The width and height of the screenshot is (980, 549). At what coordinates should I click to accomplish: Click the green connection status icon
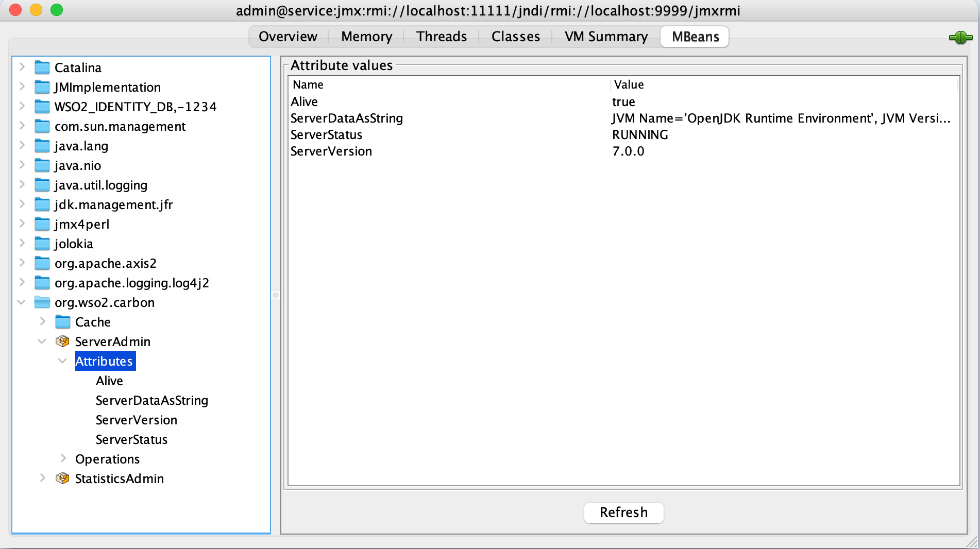(960, 37)
